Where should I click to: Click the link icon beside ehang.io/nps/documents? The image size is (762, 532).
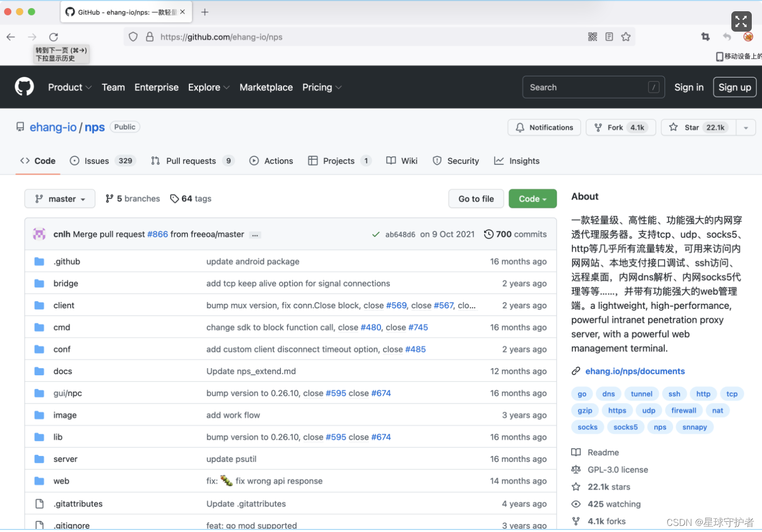(576, 371)
